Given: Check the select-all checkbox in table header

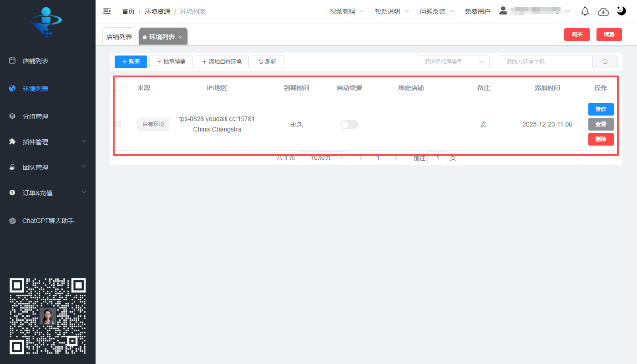Looking at the screenshot, I should pos(117,87).
